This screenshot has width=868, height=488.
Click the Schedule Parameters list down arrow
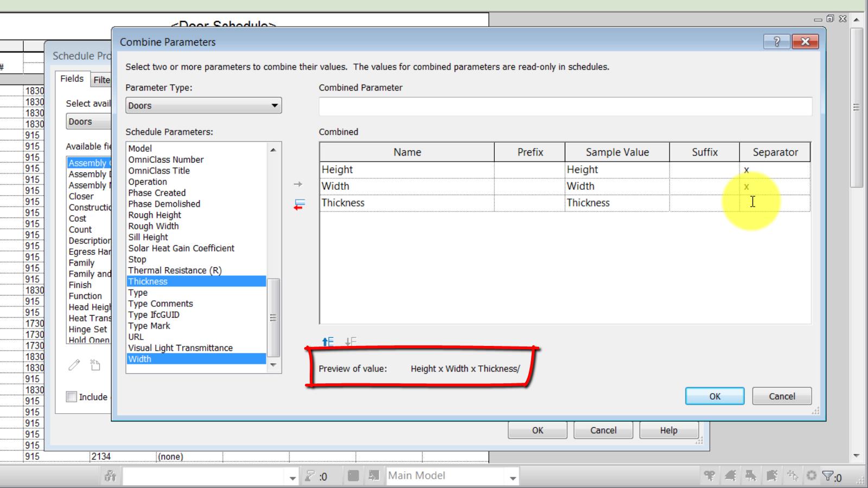(x=273, y=365)
